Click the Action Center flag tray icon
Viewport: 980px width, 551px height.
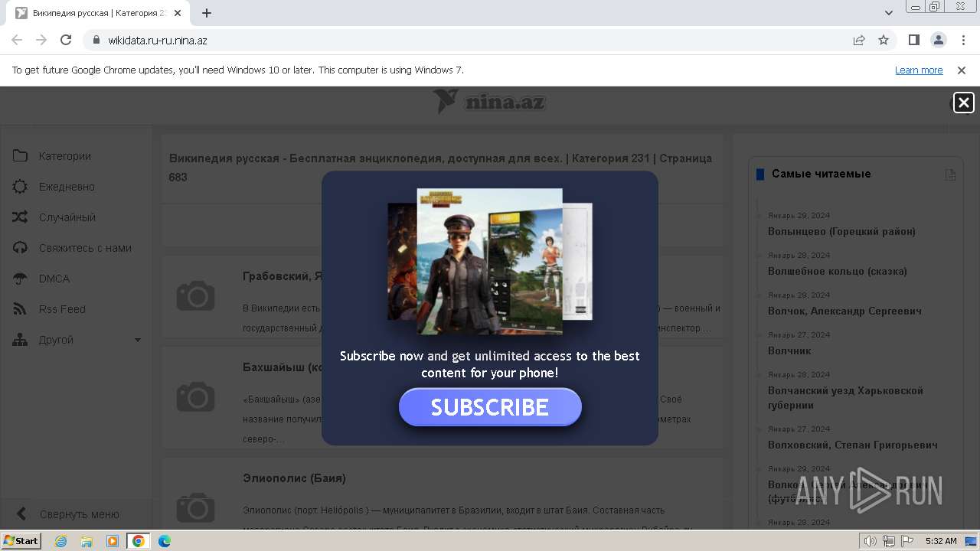pyautogui.click(x=906, y=541)
